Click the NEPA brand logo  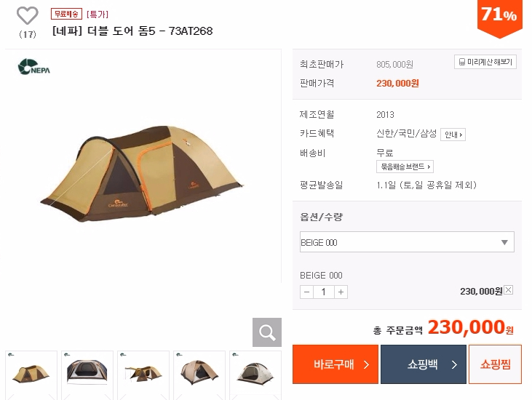33,68
